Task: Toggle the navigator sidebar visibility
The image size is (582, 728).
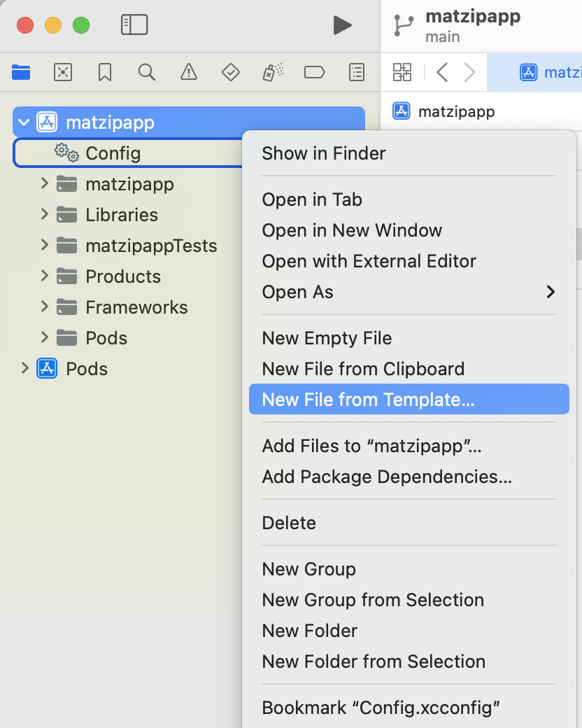Action: point(134,24)
